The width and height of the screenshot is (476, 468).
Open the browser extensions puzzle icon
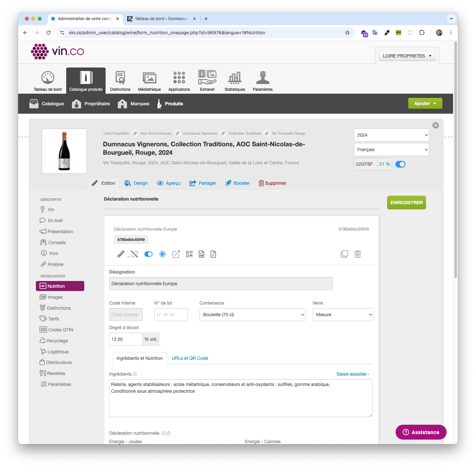point(422,33)
